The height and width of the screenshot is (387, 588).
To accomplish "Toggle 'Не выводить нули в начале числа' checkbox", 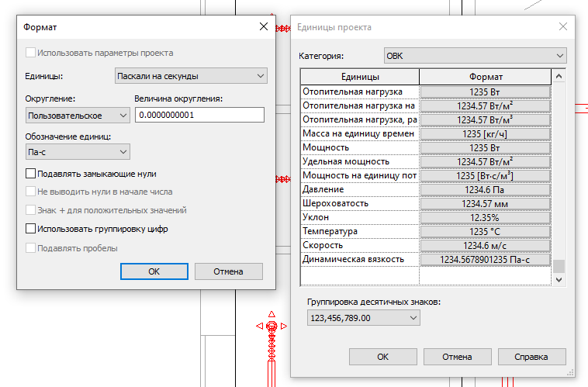I will pyautogui.click(x=31, y=192).
